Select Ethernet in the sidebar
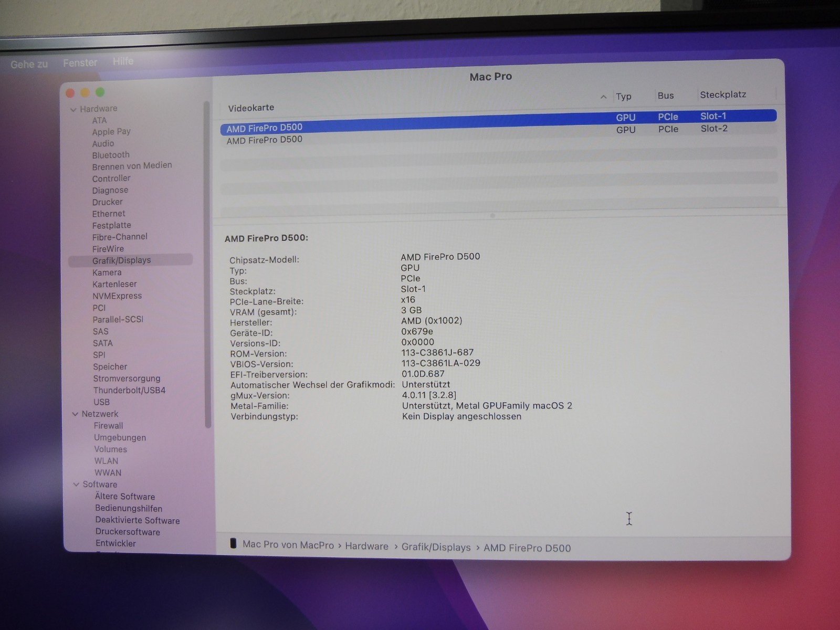This screenshot has width=840, height=630. coord(109,214)
